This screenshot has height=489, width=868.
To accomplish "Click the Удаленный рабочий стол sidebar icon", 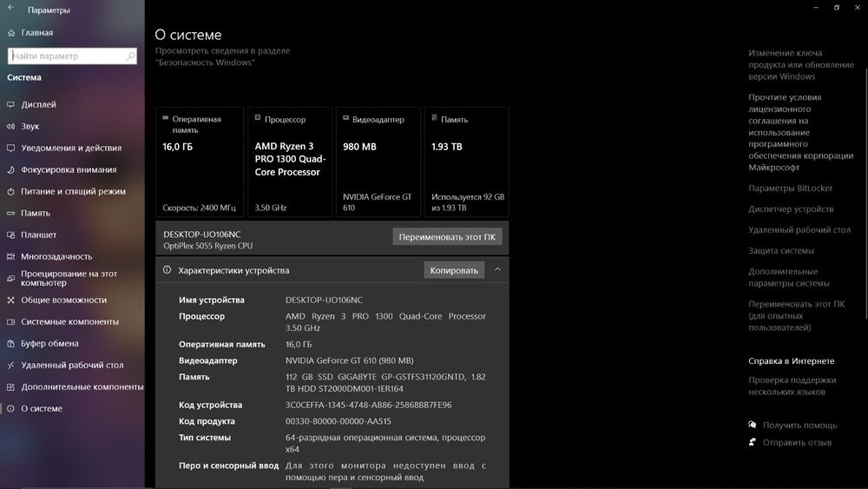I will click(10, 365).
